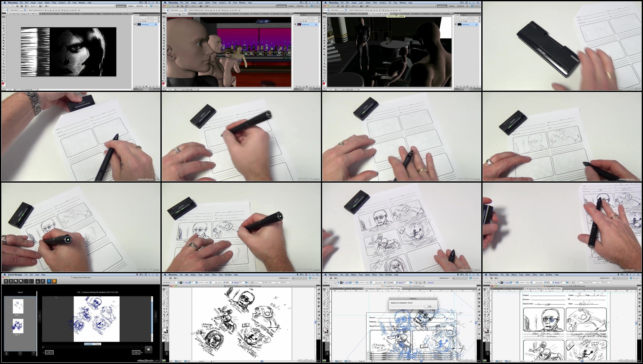Select Crop tool in Photoshop face-image frame

click(x=4, y=28)
